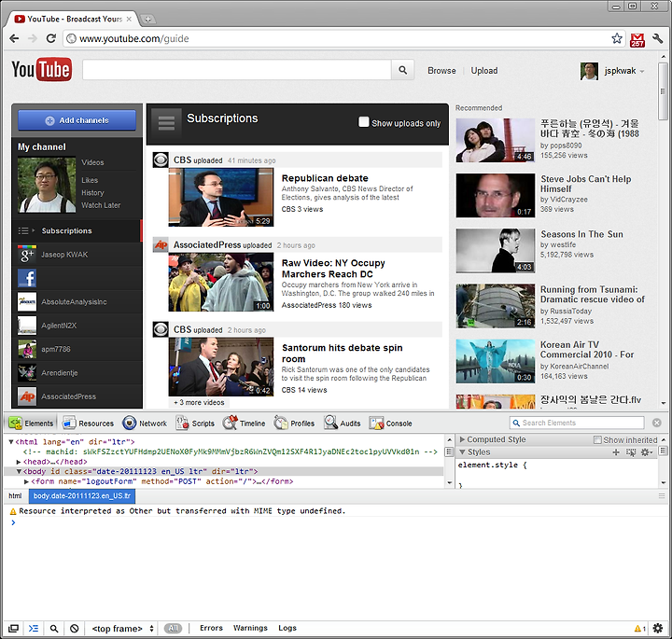Expand the Computed Style section
This screenshot has height=639, width=672.
coord(462,439)
